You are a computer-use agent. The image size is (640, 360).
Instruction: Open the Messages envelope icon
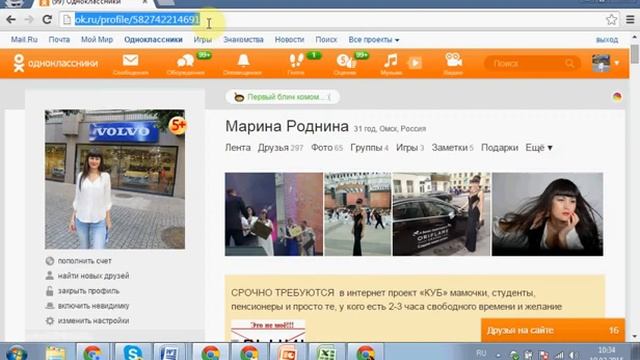131,61
